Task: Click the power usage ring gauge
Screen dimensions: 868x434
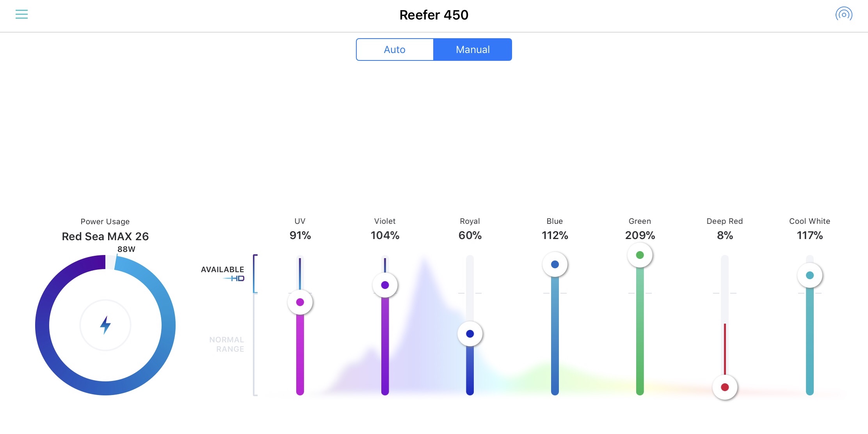Action: pyautogui.click(x=42, y=325)
